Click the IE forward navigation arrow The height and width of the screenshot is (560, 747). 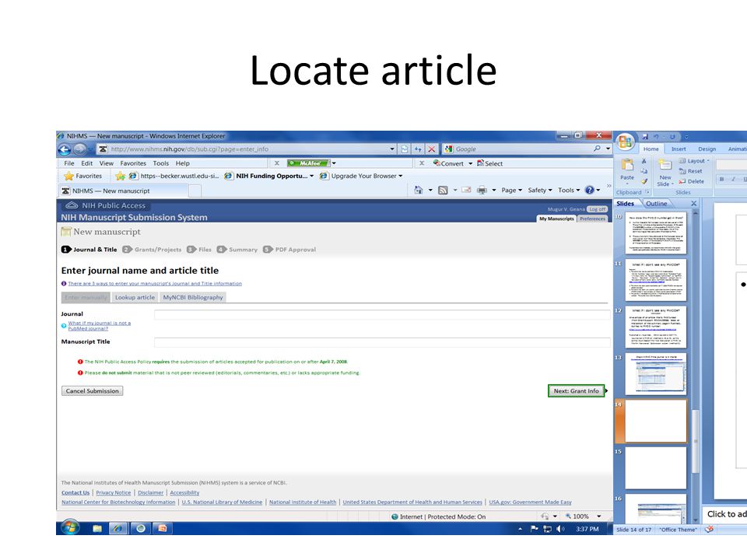pyautogui.click(x=79, y=149)
